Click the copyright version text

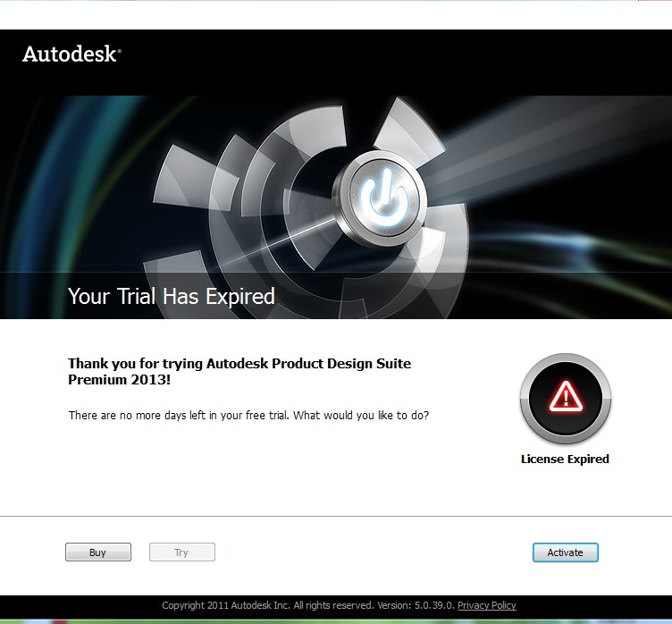click(308, 605)
